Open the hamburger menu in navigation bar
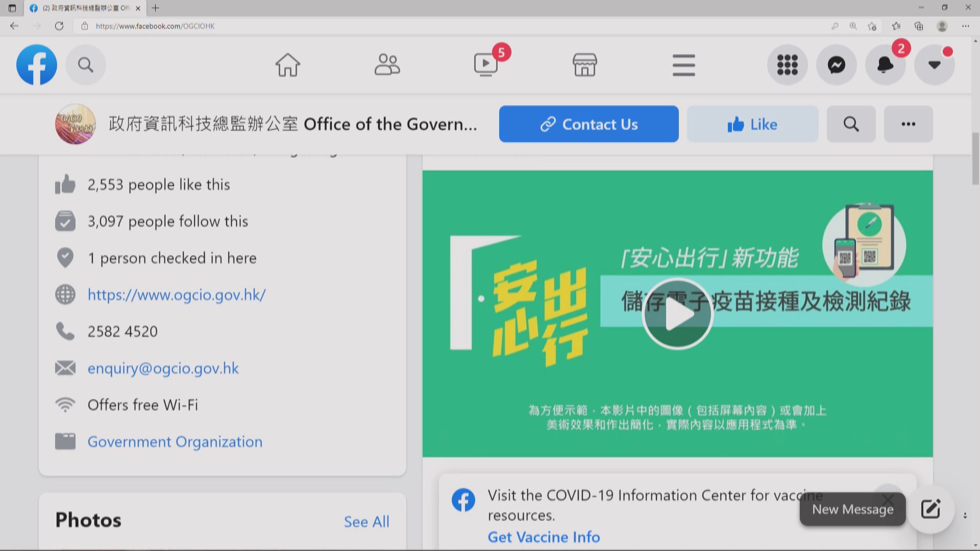Viewport: 980px width, 551px height. [683, 65]
